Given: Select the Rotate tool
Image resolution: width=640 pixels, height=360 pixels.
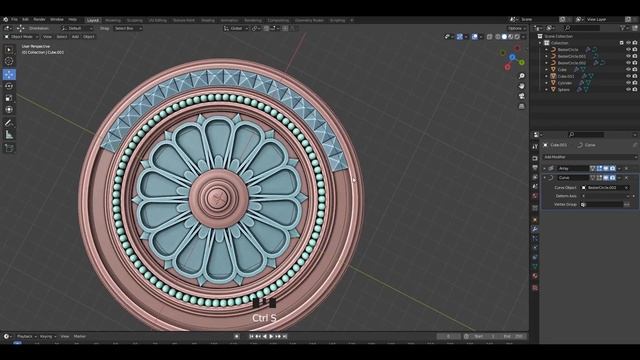Looking at the screenshot, I should pyautogui.click(x=9, y=86).
